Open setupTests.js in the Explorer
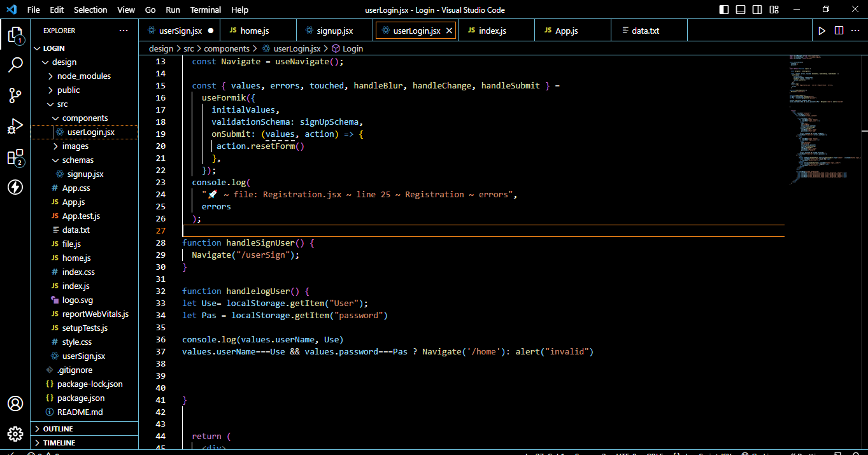The height and width of the screenshot is (455, 868). [x=84, y=328]
